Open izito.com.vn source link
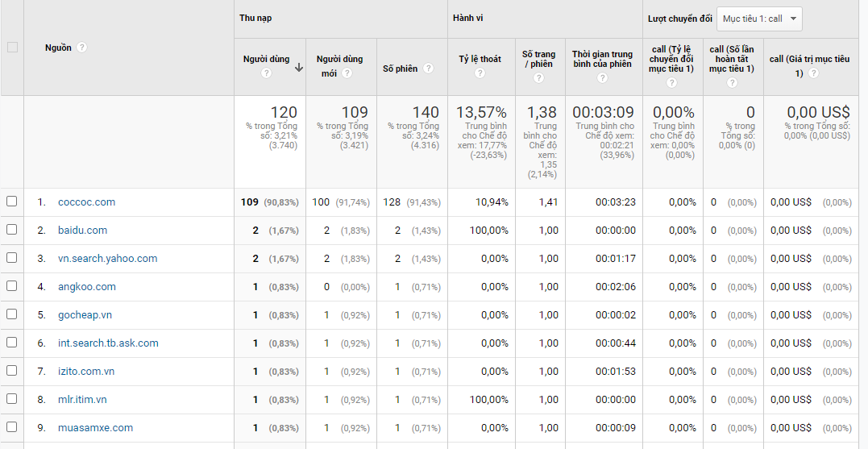The image size is (868, 449). point(86,372)
